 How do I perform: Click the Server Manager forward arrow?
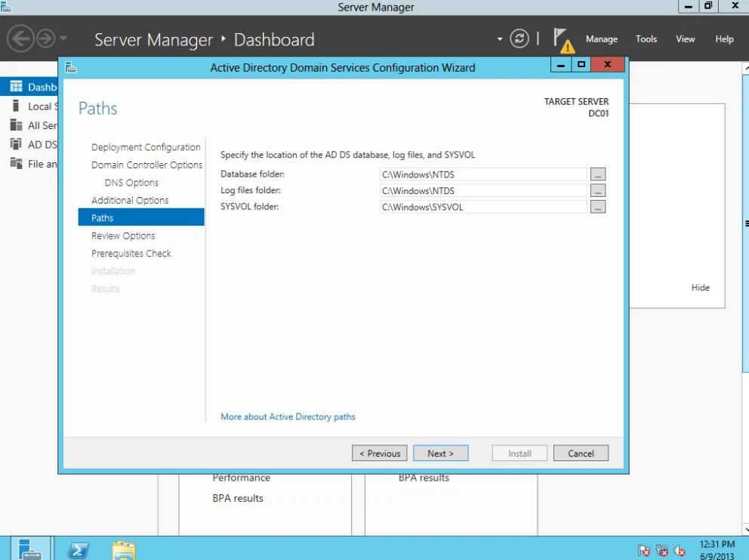46,38
